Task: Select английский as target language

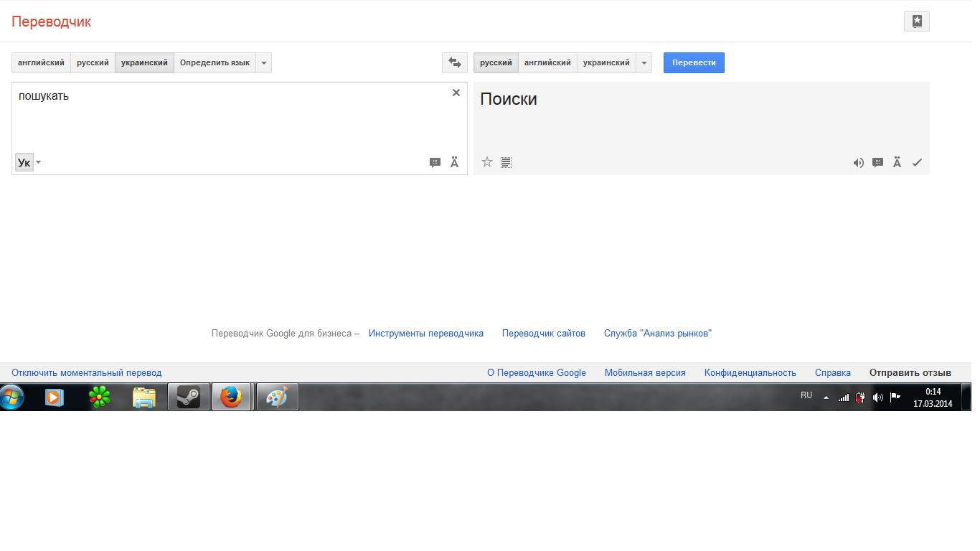Action: 548,63
